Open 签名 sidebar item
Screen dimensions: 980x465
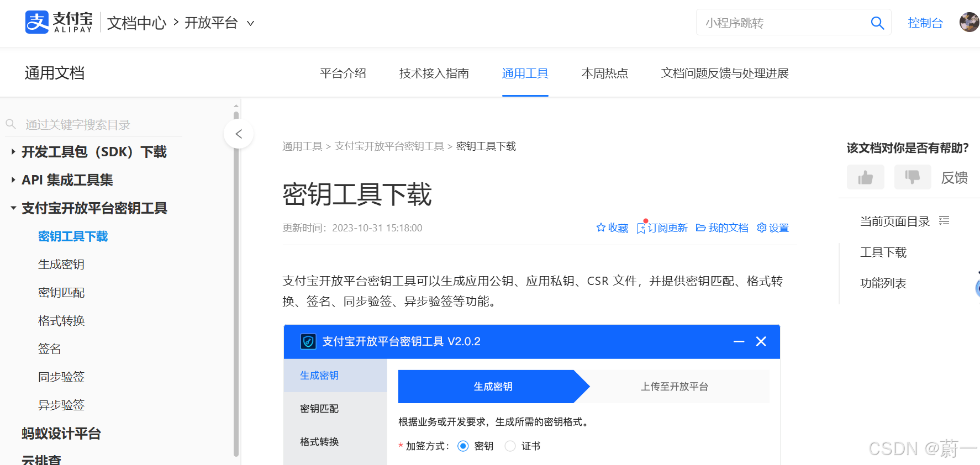click(50, 349)
